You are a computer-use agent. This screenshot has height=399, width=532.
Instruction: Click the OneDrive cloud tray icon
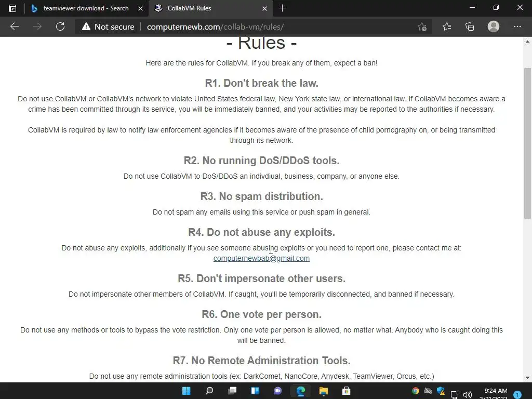428,391
